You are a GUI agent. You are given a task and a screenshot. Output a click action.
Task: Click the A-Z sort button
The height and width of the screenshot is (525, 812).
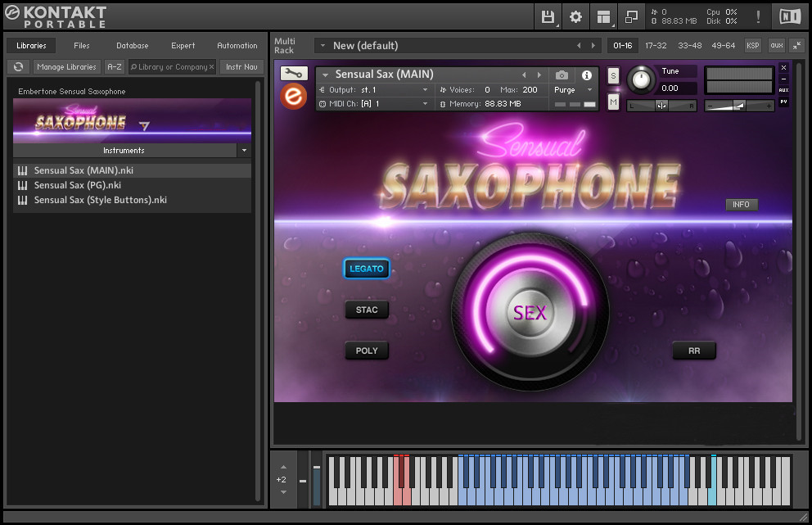click(114, 67)
